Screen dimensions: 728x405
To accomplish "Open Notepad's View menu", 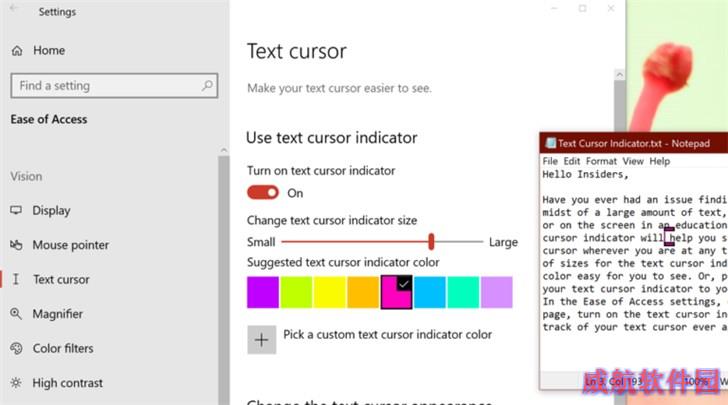I will tap(633, 161).
